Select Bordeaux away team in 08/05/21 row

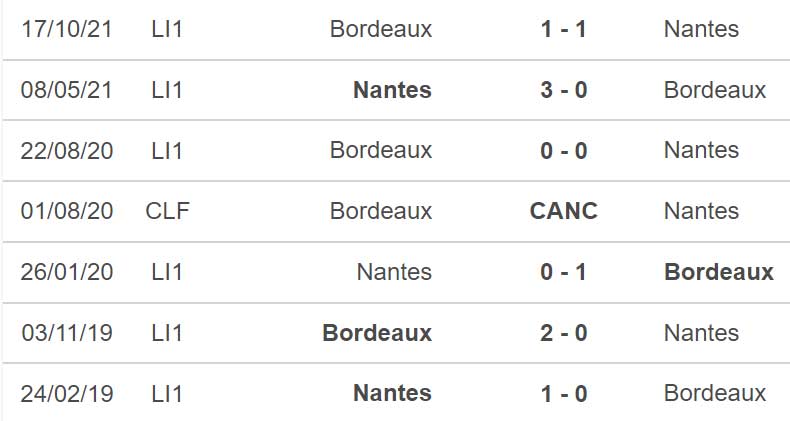[715, 90]
